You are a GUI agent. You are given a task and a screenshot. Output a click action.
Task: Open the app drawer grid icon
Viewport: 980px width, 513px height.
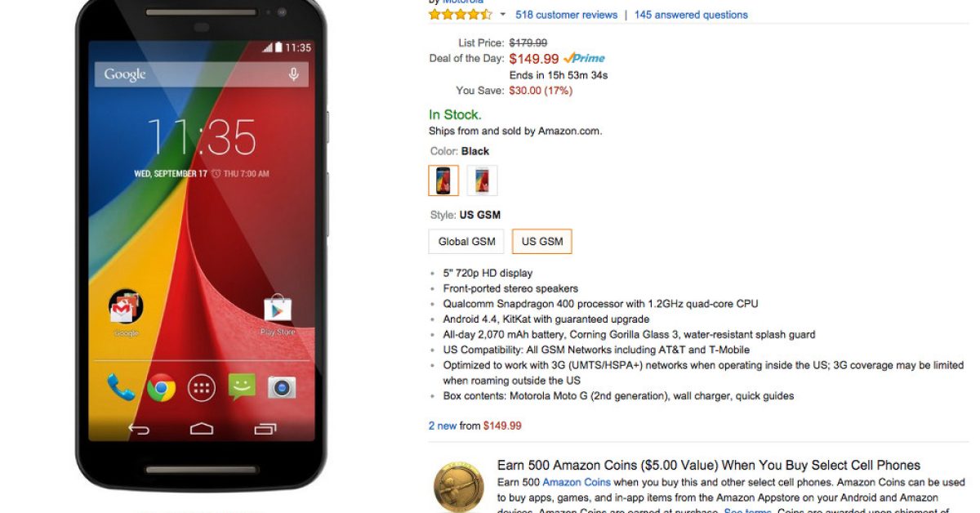202,387
